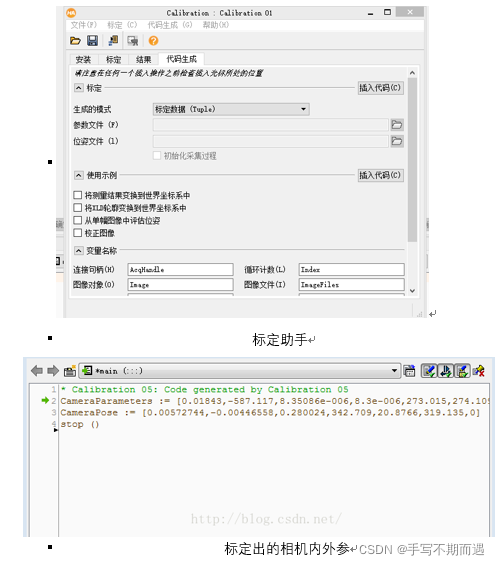Viewport: 500px width, 565px height.
Task: Click the 参数文件 path input field
Action: (271, 125)
